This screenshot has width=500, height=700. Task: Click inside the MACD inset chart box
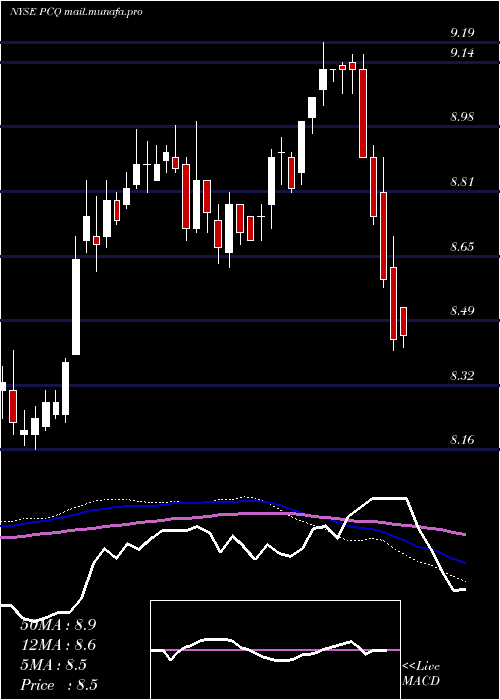(275, 650)
